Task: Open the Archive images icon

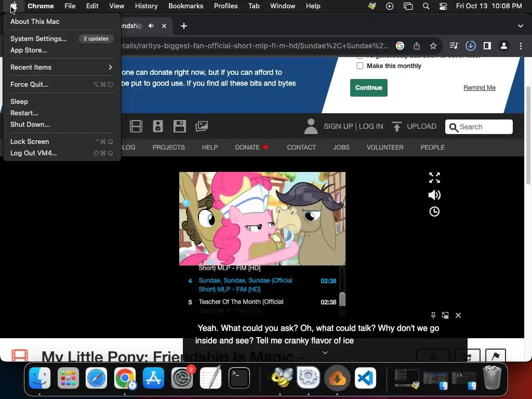Action: coord(202,126)
